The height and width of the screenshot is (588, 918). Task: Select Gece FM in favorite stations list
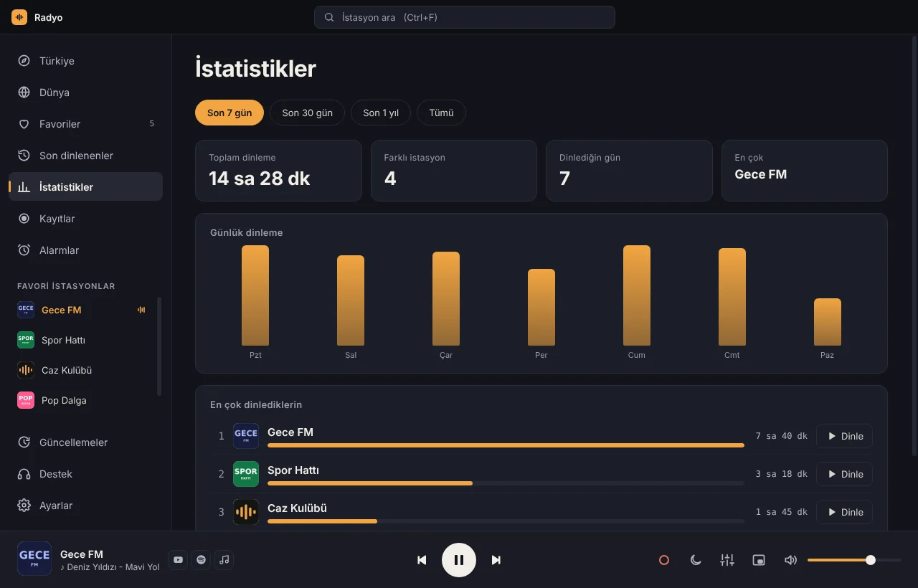[82, 310]
